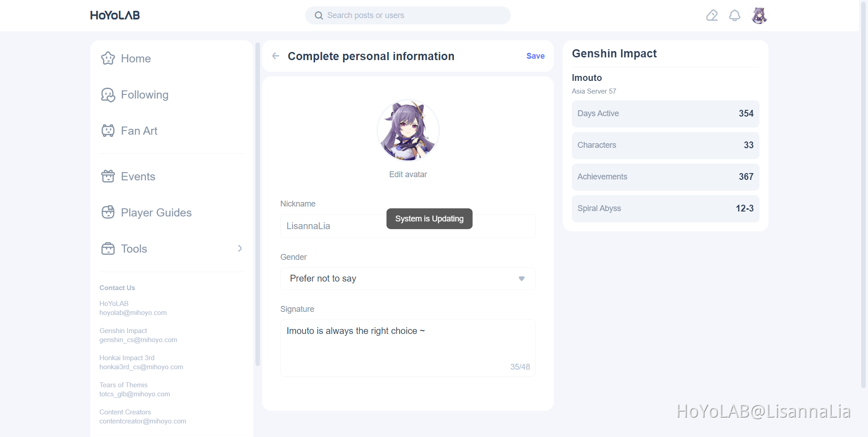This screenshot has height=437, width=868.
Task: Click the search posts or users box
Action: click(408, 15)
